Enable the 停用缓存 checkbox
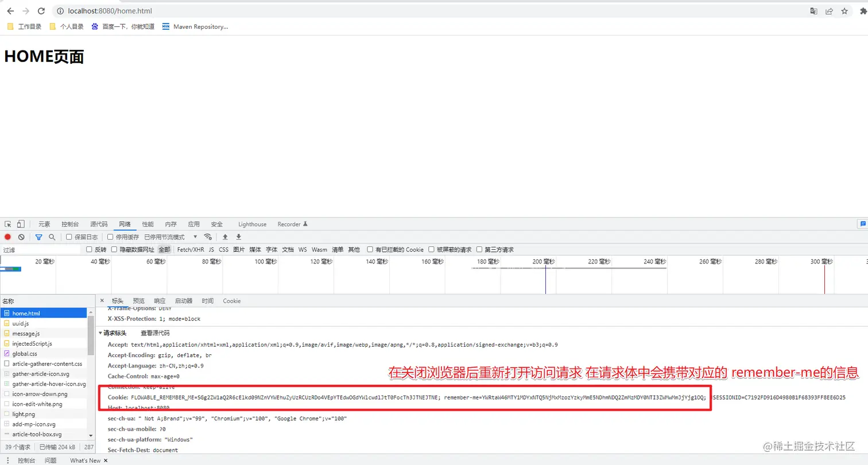Viewport: 868px width, 465px height. coord(110,237)
